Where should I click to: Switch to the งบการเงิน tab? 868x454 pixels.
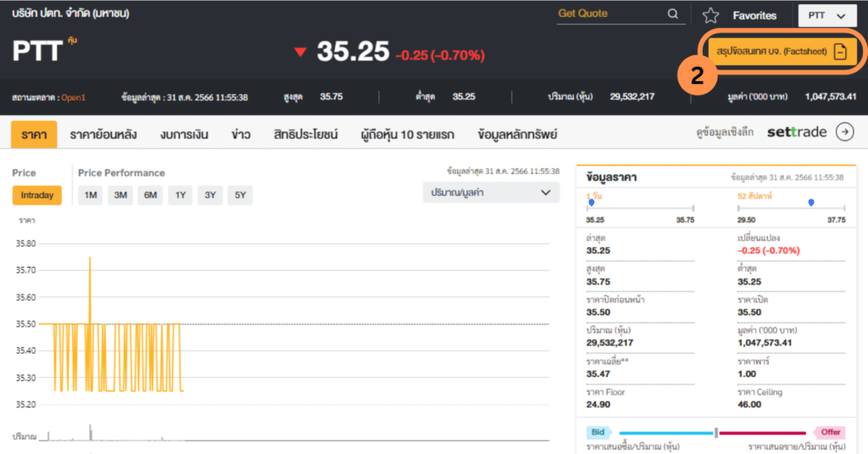tap(184, 135)
